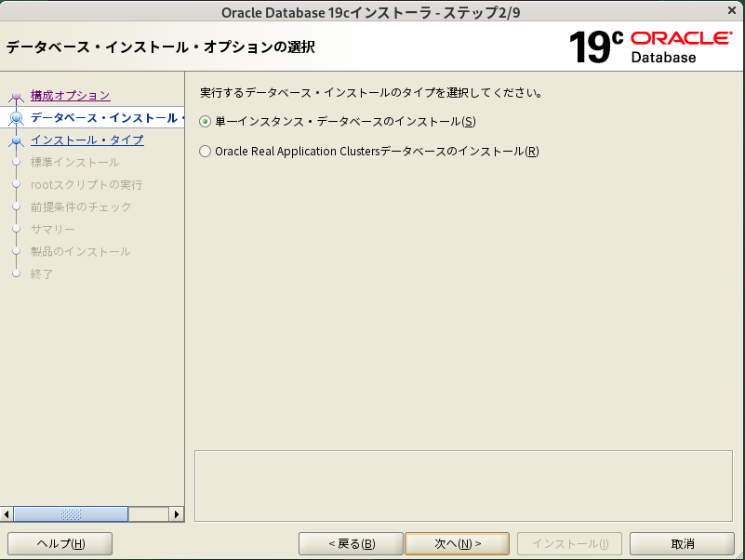Select current step データベース・インストール in sidebar
Image resolution: width=745 pixels, height=560 pixels.
(x=107, y=118)
